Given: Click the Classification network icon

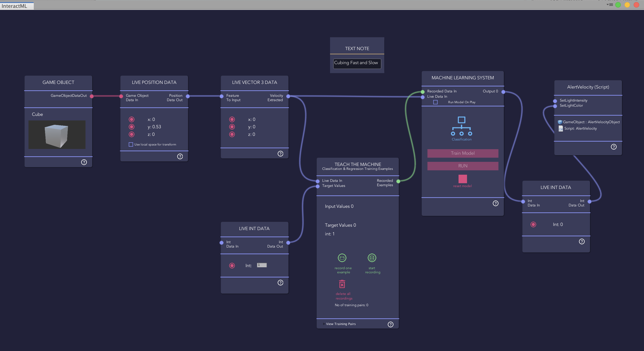Looking at the screenshot, I should pyautogui.click(x=462, y=126).
